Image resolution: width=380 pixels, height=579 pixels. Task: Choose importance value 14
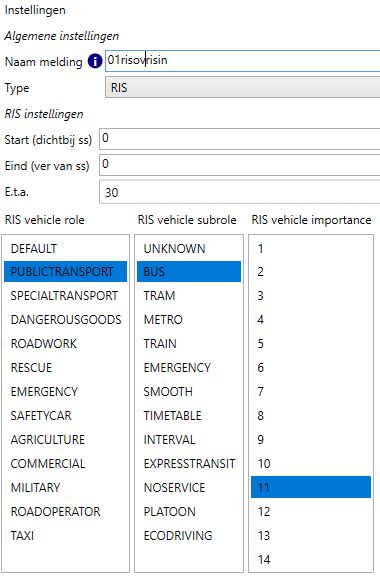tap(311, 560)
